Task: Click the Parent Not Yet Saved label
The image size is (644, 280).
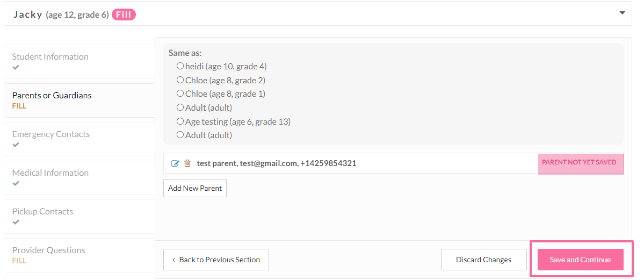Action: 580,163
